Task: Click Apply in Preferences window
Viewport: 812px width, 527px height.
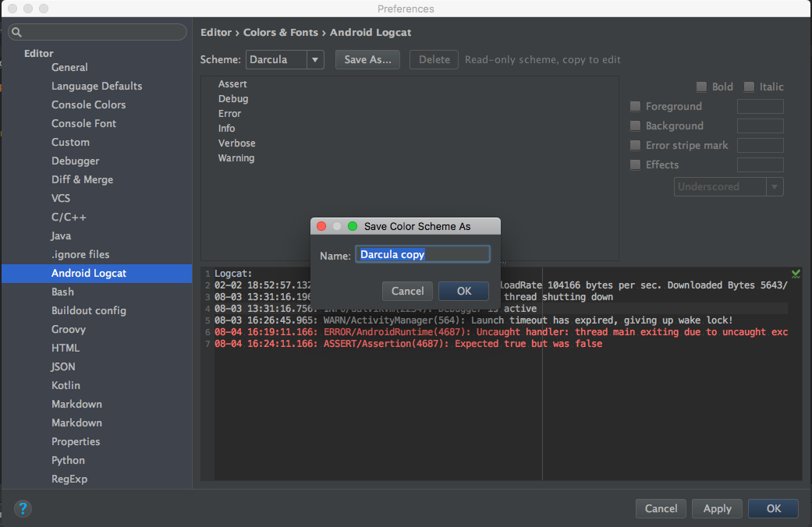Action: coord(717,508)
